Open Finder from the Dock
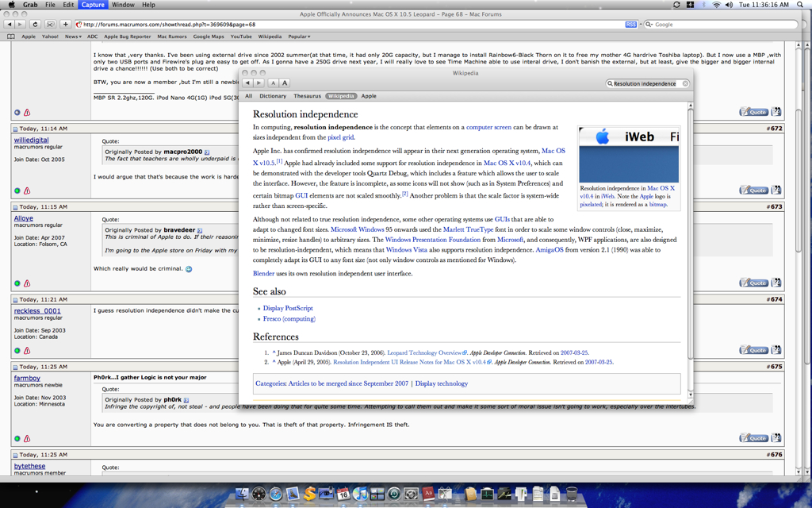This screenshot has height=508, width=812. click(x=242, y=494)
